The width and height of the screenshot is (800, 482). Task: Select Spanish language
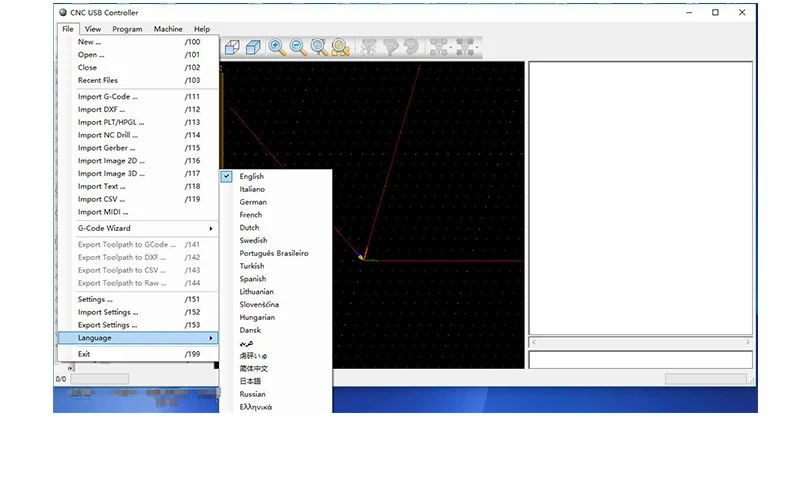(276, 278)
